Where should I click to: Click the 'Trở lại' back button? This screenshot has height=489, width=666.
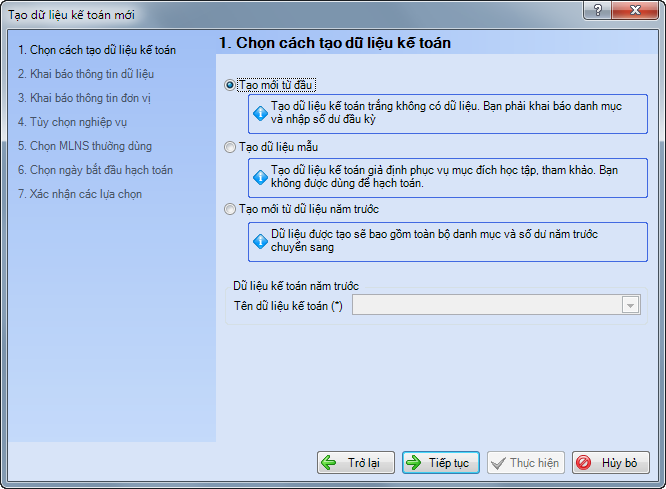(356, 463)
